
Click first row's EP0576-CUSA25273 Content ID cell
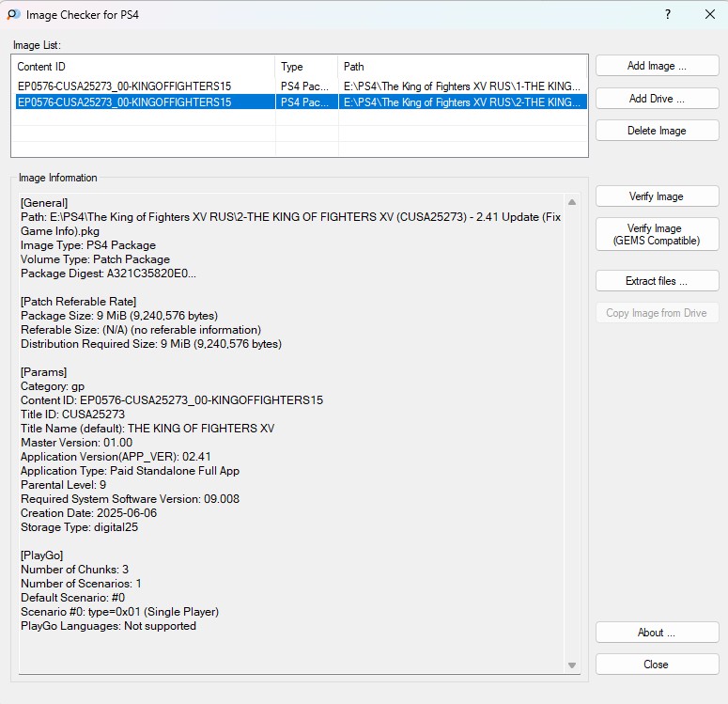[124, 86]
